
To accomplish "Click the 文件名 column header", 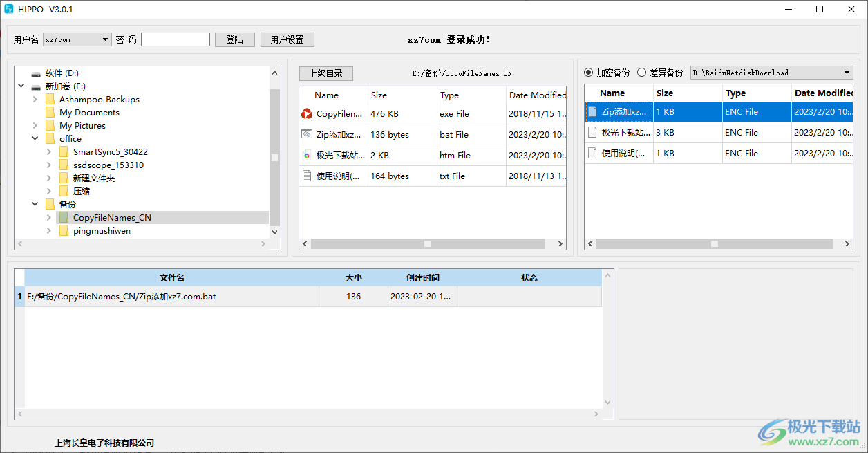I will pos(172,278).
